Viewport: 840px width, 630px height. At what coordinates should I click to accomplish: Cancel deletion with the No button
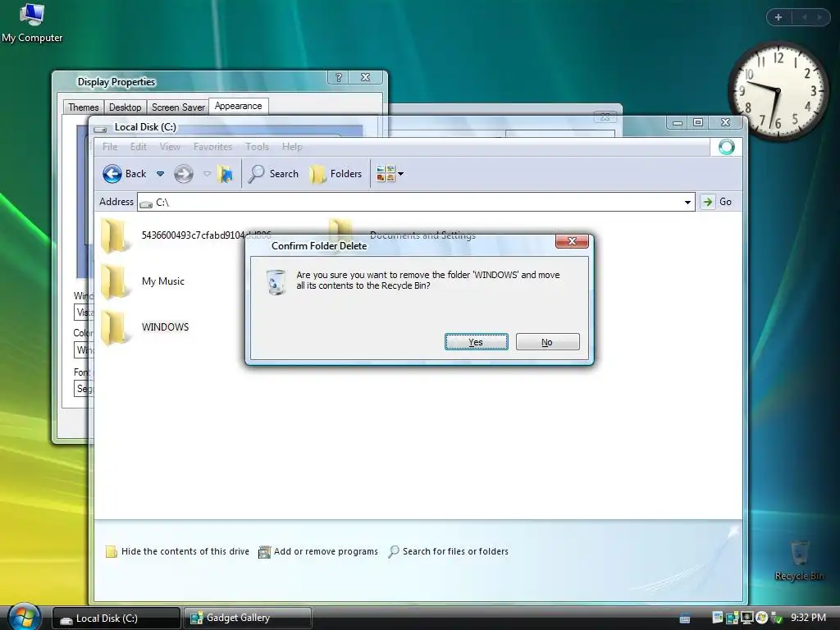[x=547, y=342]
